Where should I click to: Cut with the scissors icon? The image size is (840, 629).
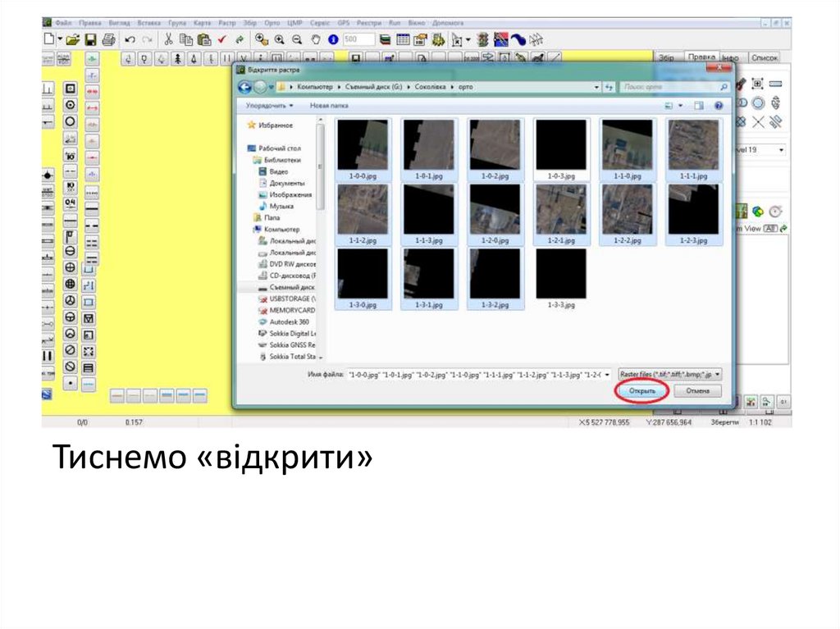[x=168, y=39]
